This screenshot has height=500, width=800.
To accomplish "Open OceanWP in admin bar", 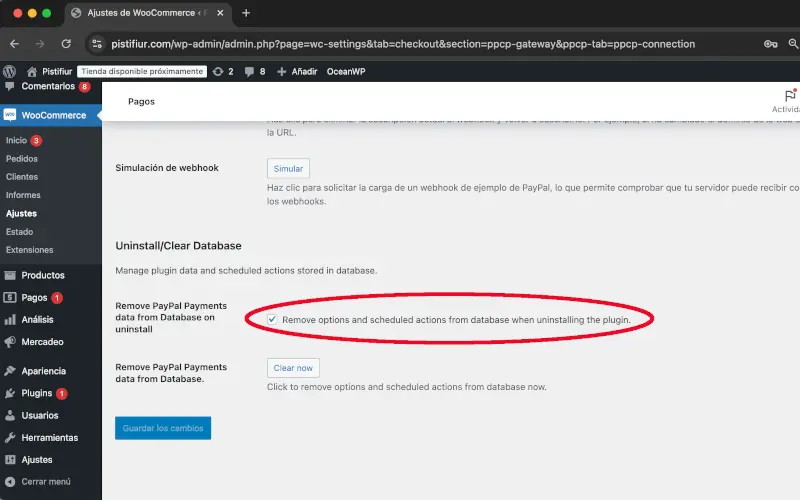I will coord(346,71).
